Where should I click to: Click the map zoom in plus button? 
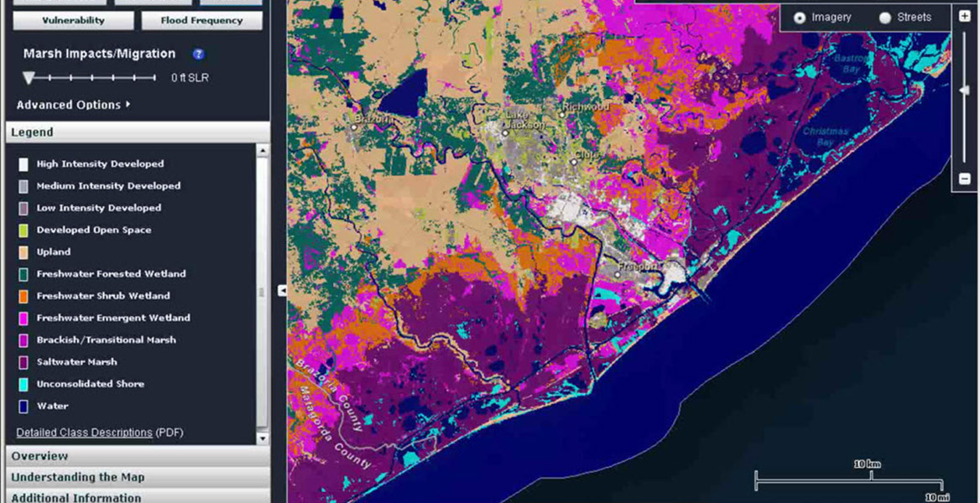pyautogui.click(x=965, y=16)
